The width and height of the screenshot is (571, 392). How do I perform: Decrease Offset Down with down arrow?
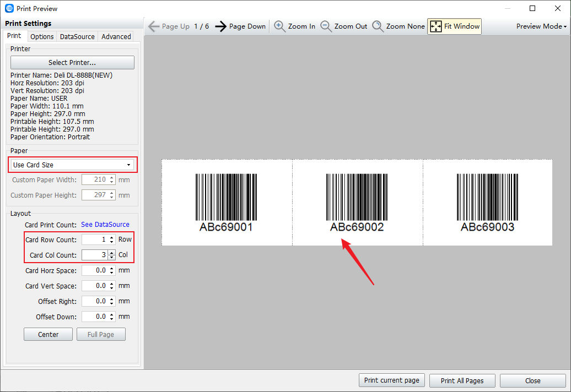coord(112,319)
